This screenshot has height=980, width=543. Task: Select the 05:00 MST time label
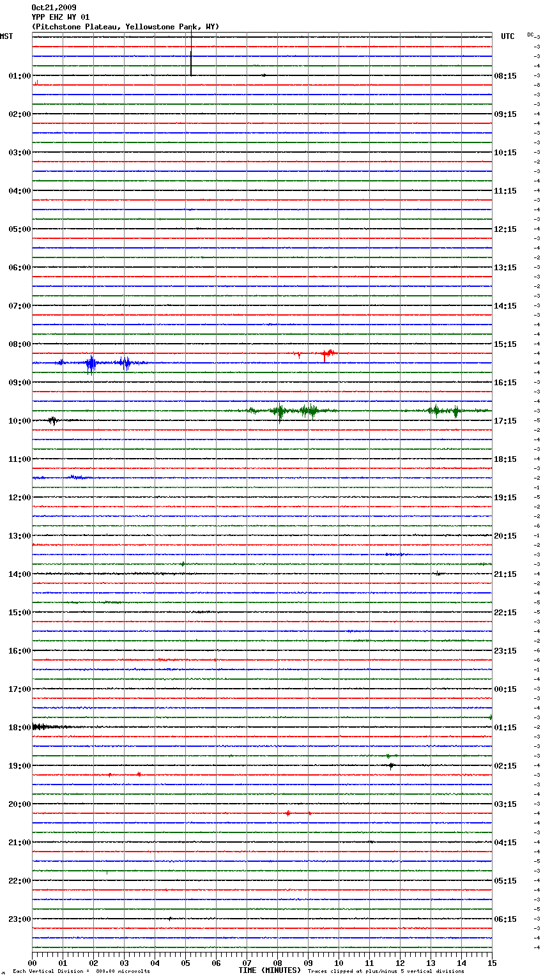(20, 229)
